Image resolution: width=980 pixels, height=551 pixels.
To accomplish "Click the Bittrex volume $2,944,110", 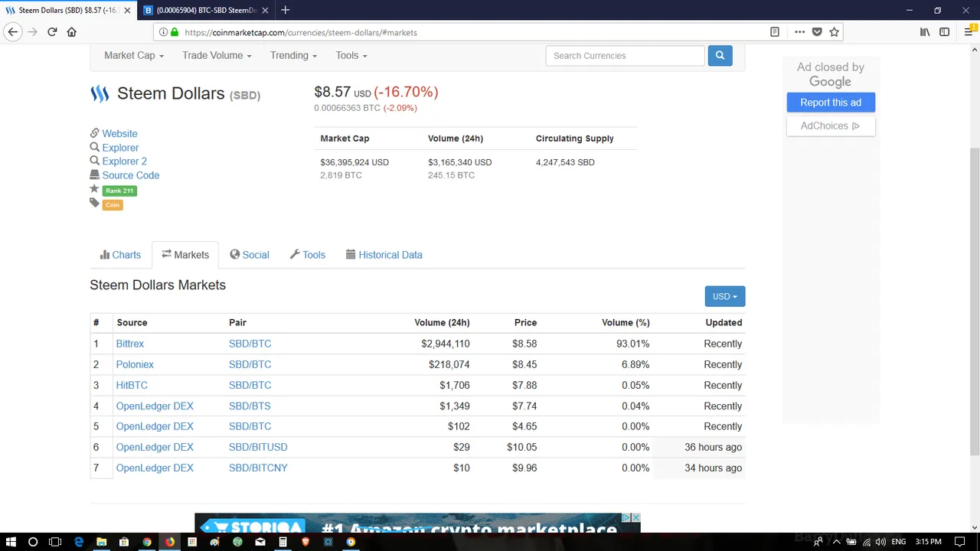I will (x=446, y=344).
